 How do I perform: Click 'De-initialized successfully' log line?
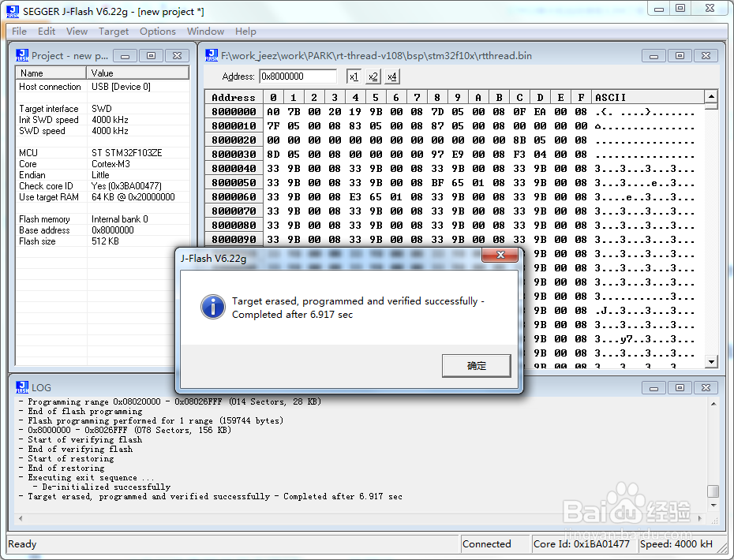(x=107, y=487)
